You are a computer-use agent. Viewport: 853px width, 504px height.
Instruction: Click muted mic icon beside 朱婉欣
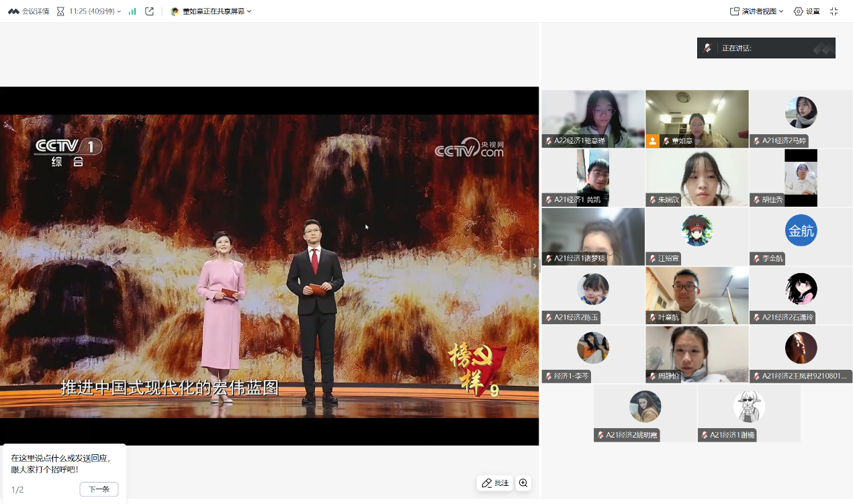click(652, 200)
